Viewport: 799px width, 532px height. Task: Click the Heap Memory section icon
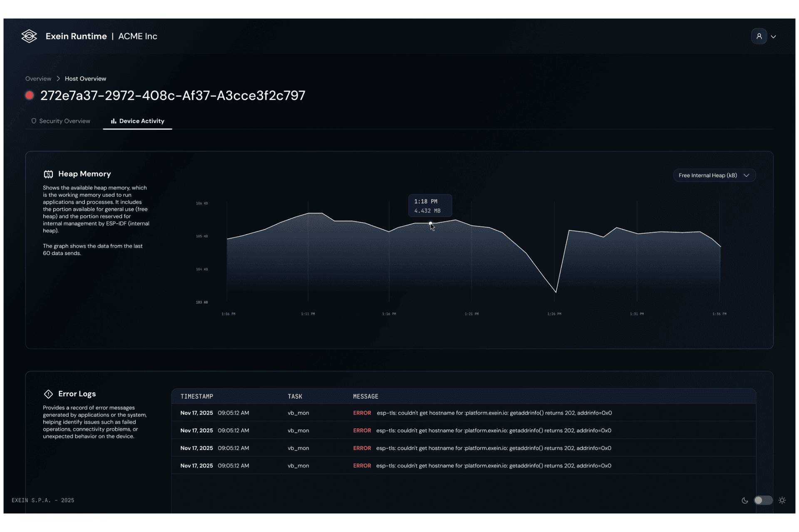point(48,174)
